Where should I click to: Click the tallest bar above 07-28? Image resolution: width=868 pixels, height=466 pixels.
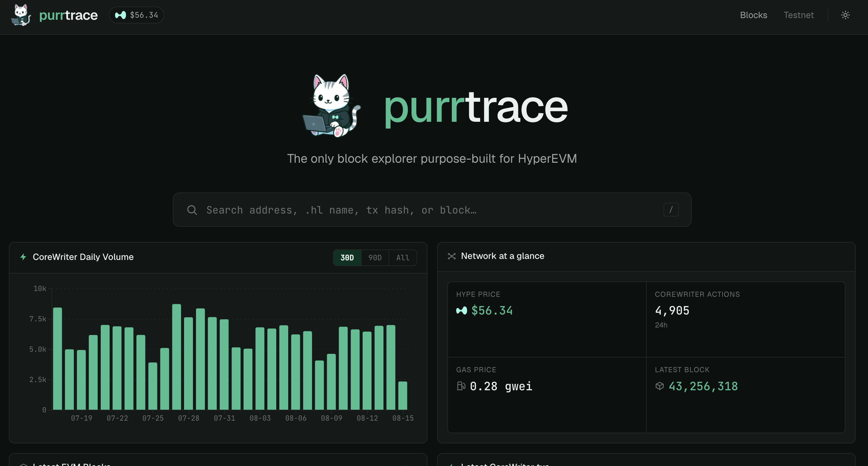[177, 357]
